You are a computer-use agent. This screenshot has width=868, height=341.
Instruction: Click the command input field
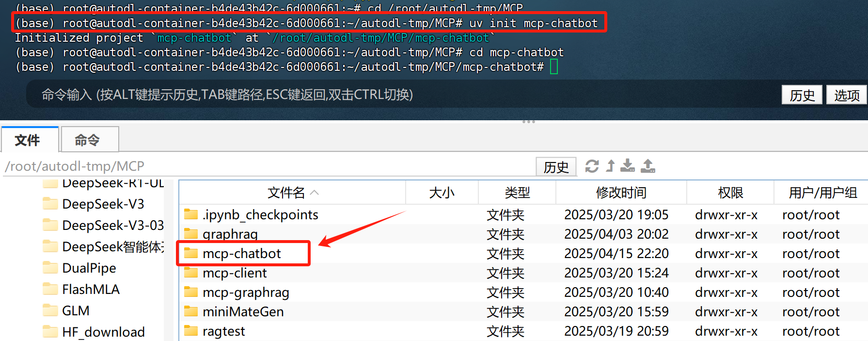coord(402,95)
